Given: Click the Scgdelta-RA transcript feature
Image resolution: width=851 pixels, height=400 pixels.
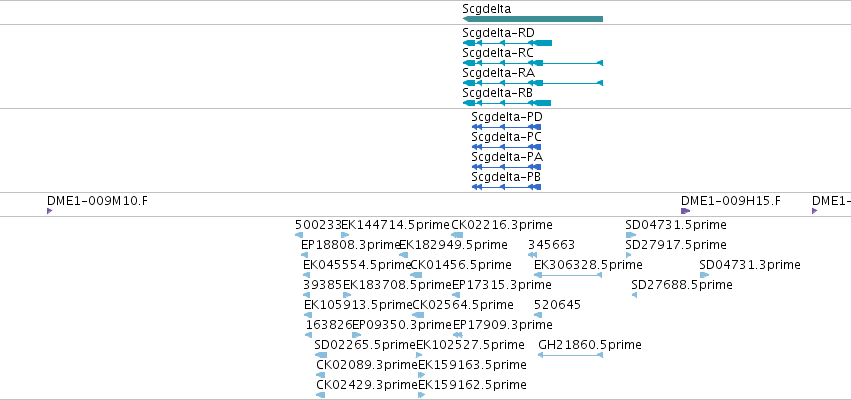Looking at the screenshot, I should (532, 83).
